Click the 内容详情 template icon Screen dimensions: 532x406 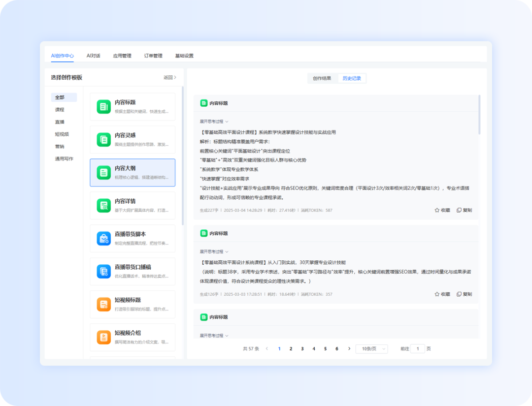click(103, 205)
